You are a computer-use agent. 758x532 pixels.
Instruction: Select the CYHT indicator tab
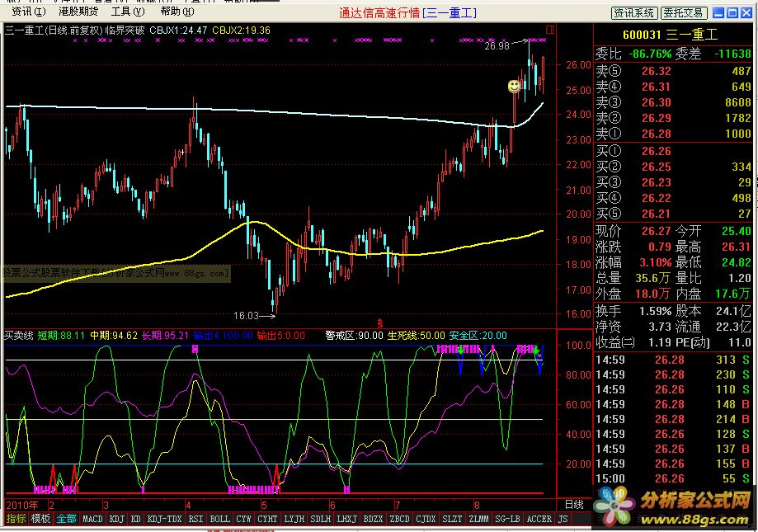(267, 519)
